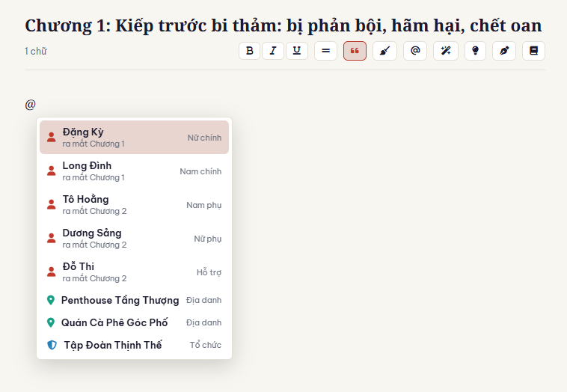Click the magic wand AI icon
567x392 pixels.
[446, 51]
